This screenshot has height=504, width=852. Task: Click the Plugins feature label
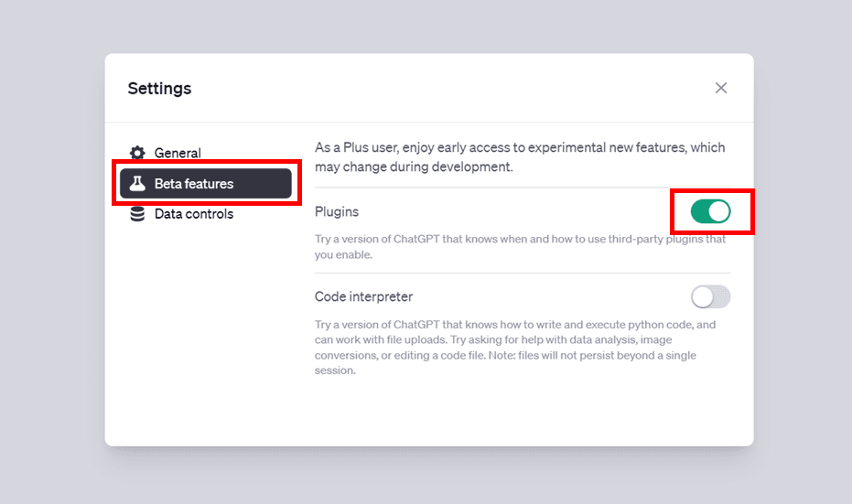coord(337,212)
